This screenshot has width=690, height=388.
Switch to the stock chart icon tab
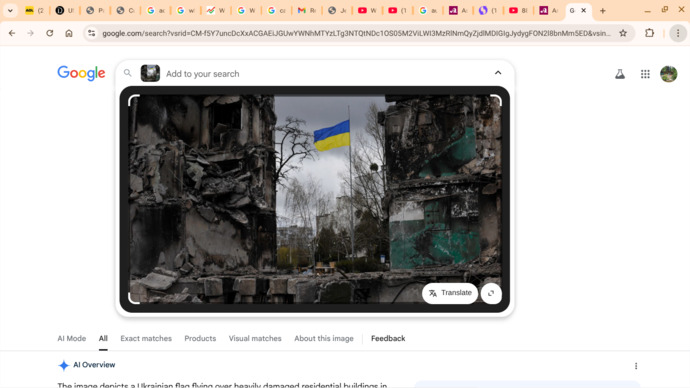(x=216, y=11)
